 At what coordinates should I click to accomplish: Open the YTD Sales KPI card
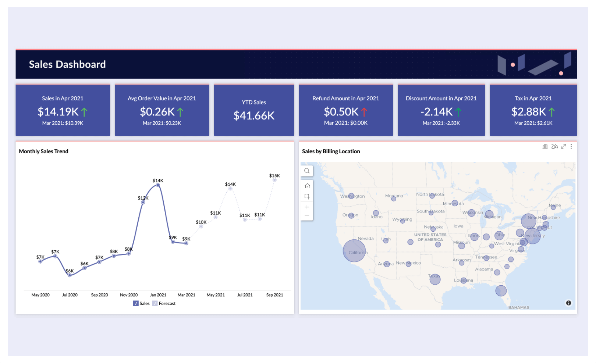point(254,110)
